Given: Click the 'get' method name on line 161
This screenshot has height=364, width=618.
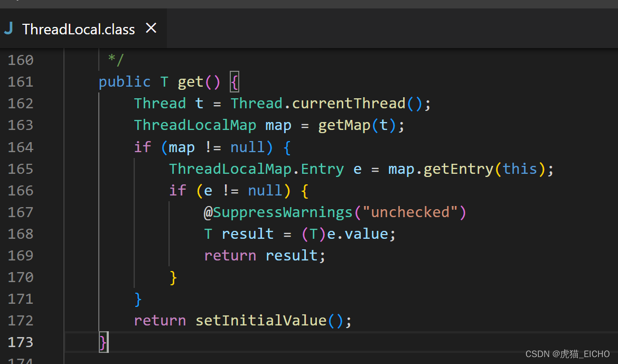Looking at the screenshot, I should tap(190, 82).
